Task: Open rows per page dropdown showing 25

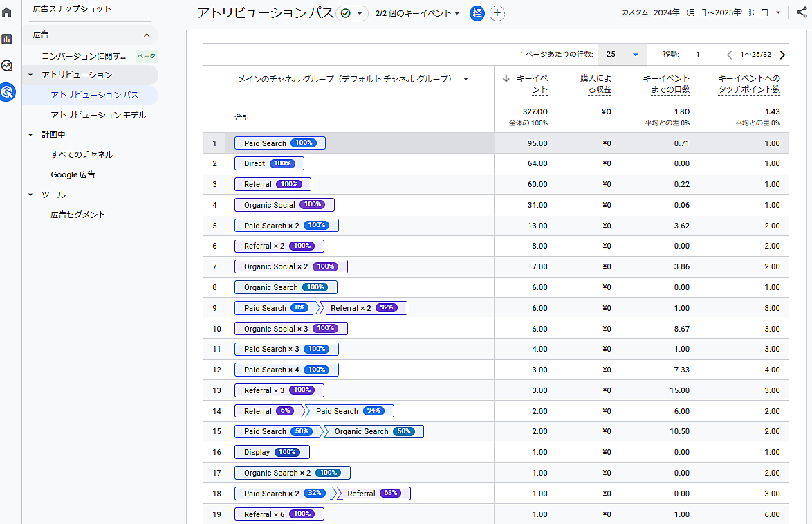Action: pyautogui.click(x=621, y=55)
